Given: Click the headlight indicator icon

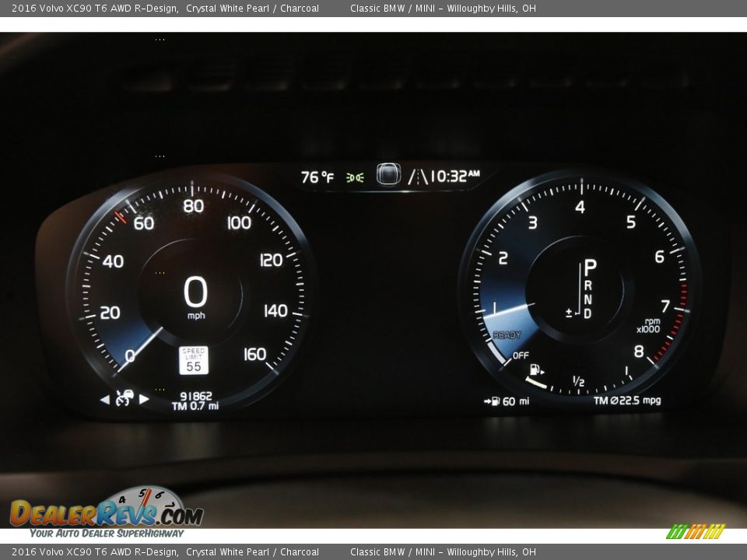Looking at the screenshot, I should click(x=355, y=177).
